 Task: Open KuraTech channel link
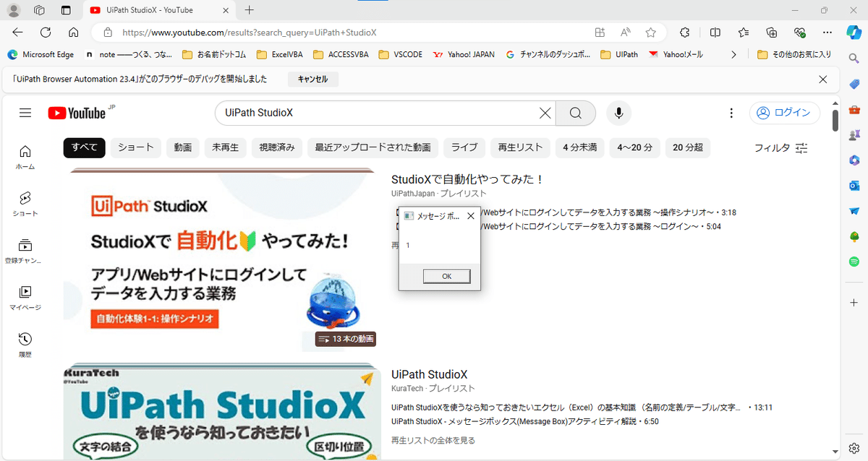click(x=407, y=389)
